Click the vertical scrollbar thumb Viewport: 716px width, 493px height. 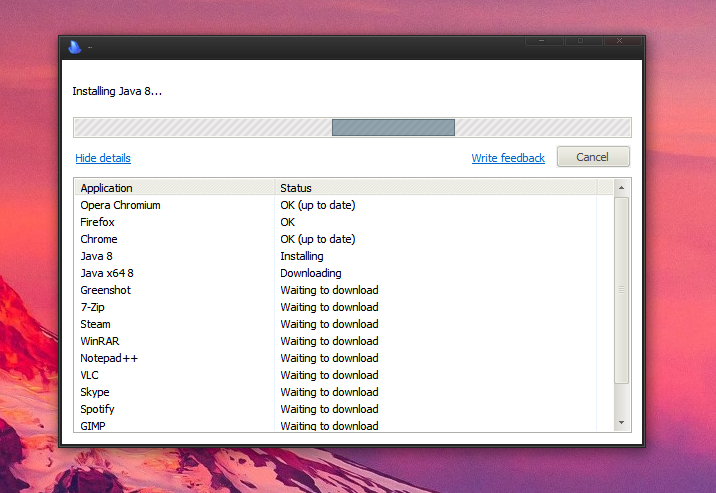621,290
